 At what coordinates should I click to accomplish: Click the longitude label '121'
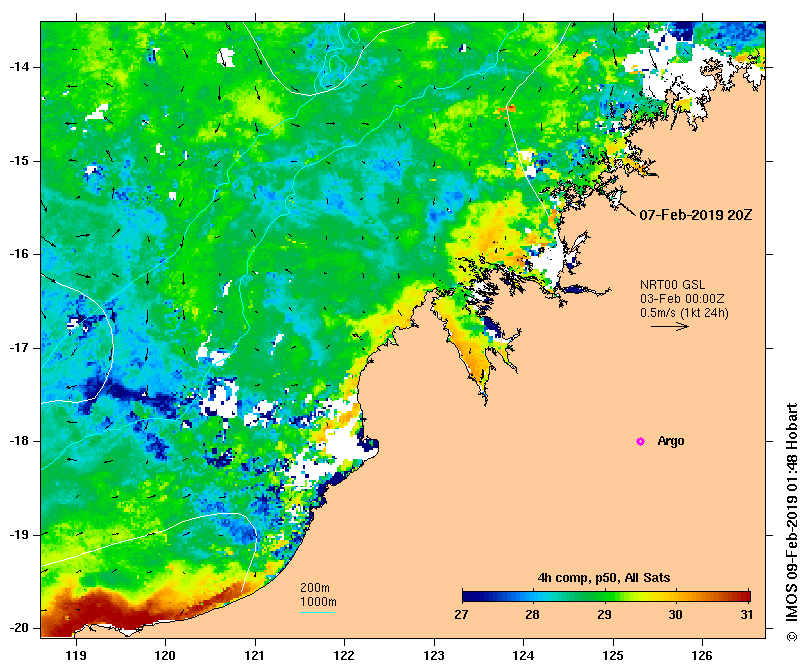[255, 656]
